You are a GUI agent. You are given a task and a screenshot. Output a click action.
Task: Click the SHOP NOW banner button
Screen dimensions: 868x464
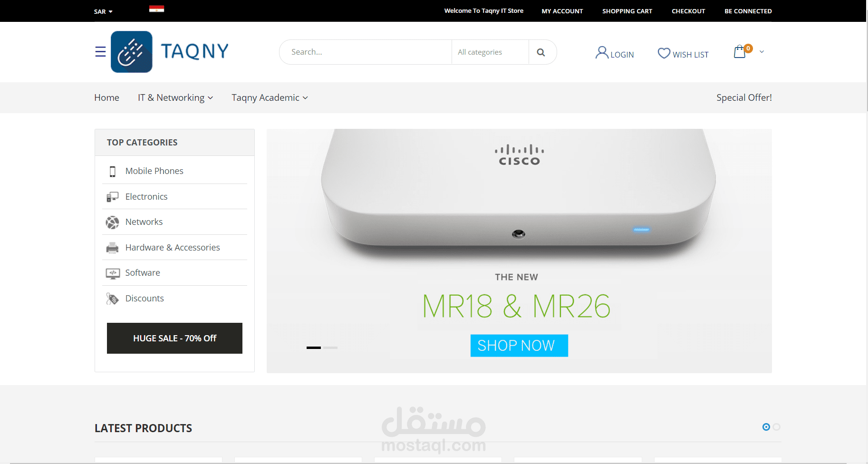[x=519, y=346]
